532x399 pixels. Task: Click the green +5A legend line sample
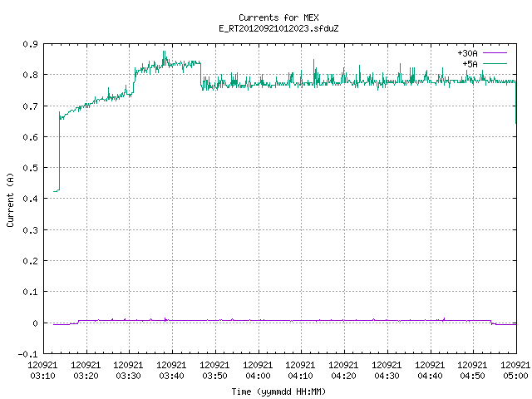tap(495, 63)
